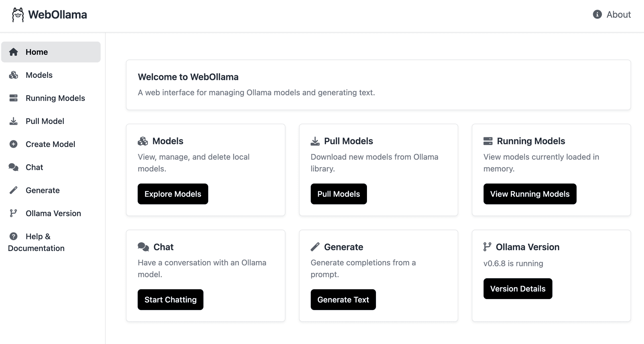Click the Create Model plus icon in sidebar
The image size is (644, 344).
tap(13, 144)
